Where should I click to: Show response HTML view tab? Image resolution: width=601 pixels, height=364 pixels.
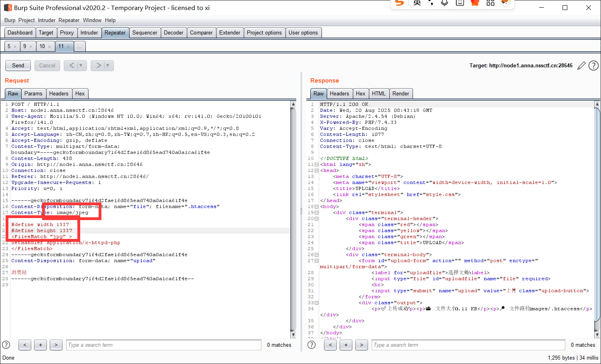pos(378,94)
